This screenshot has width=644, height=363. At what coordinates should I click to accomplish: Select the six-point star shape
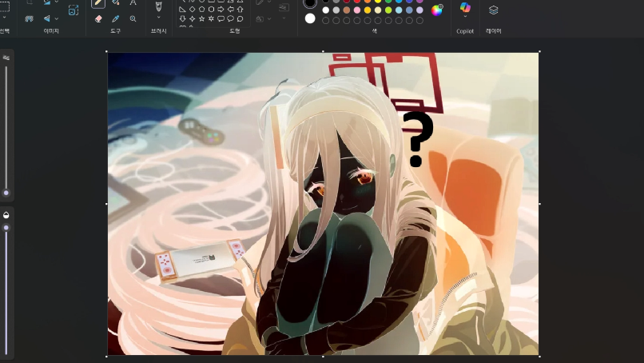pyautogui.click(x=211, y=18)
